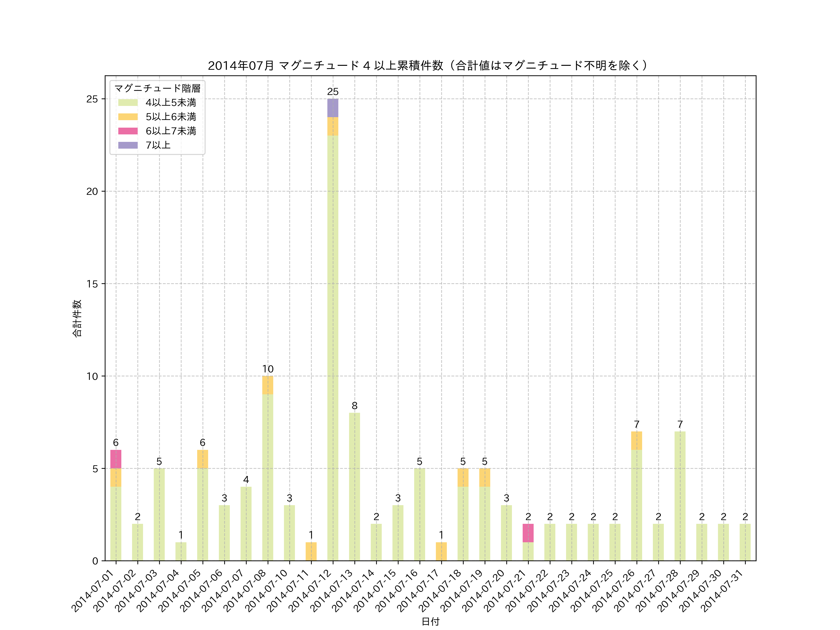
Task: Click the pink segment on 2014-07-21 bar
Action: coord(528,533)
